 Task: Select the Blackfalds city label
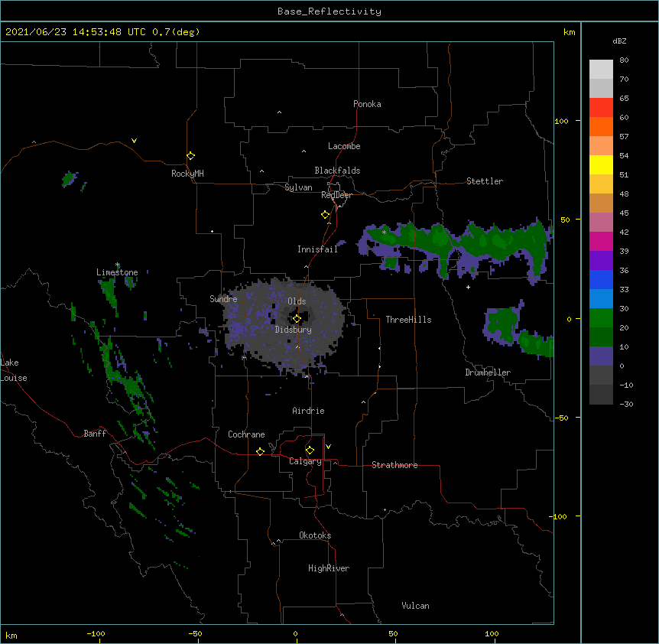coord(337,171)
